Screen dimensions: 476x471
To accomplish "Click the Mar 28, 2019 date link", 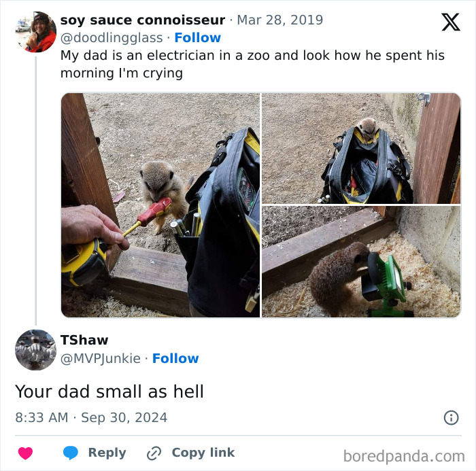I will [280, 20].
